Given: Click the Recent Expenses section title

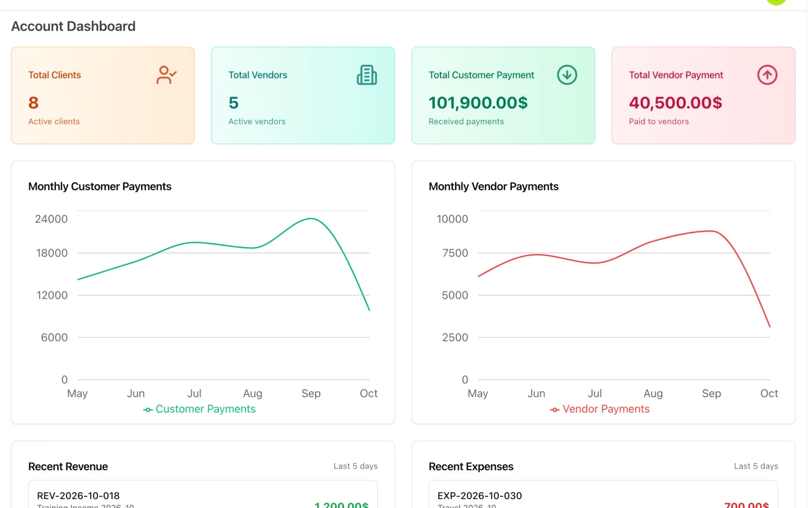Looking at the screenshot, I should [471, 467].
